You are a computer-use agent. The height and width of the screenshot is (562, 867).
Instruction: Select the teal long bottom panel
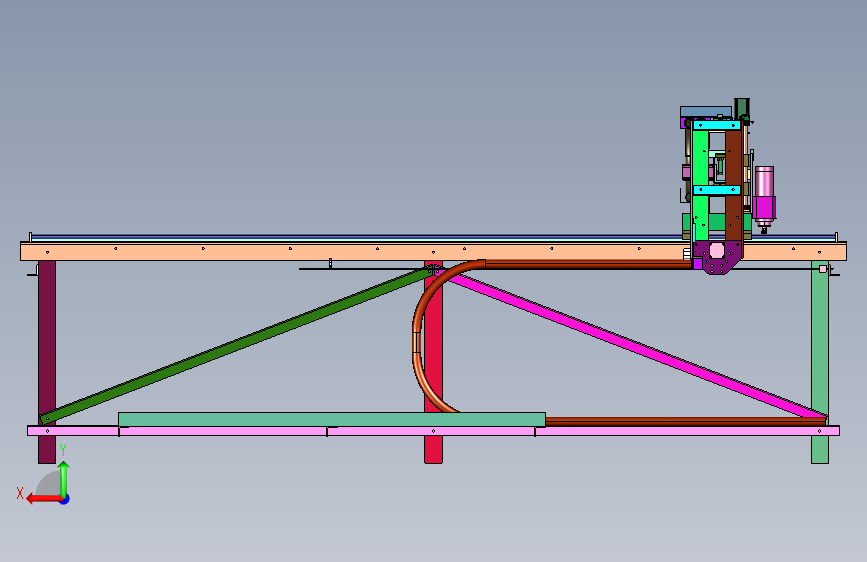(x=332, y=419)
